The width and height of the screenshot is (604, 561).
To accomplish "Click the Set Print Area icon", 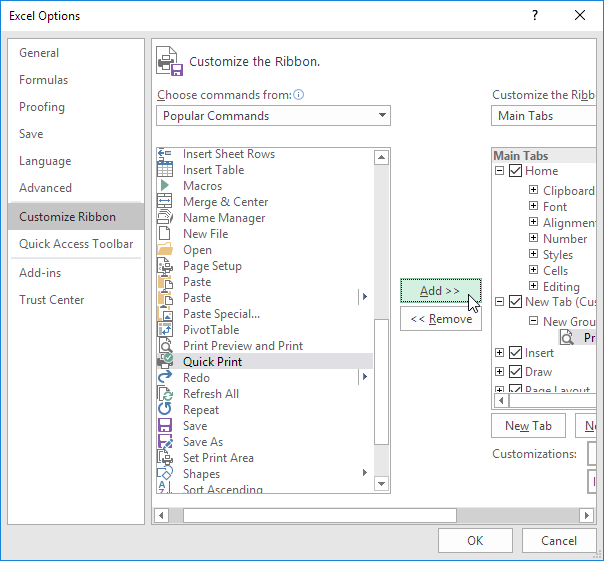I will pos(165,458).
